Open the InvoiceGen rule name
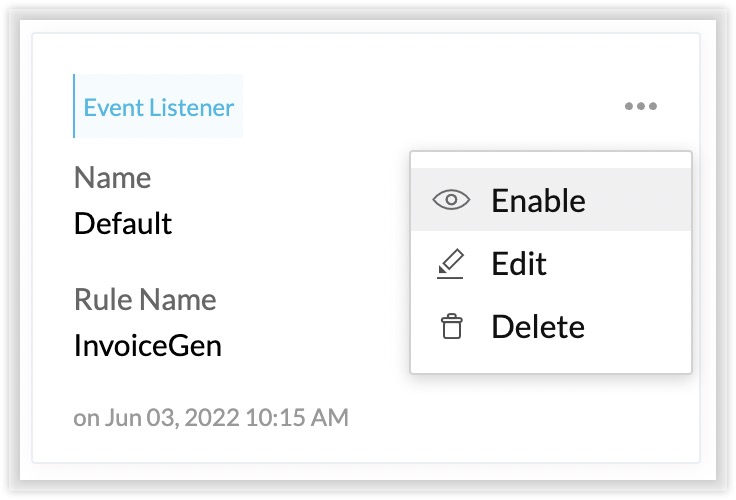The width and height of the screenshot is (736, 500). 148,346
